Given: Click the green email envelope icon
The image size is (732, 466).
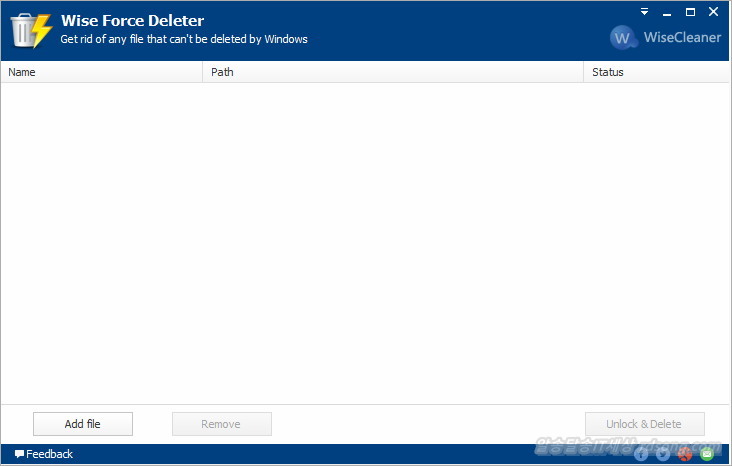Looking at the screenshot, I should (x=707, y=454).
